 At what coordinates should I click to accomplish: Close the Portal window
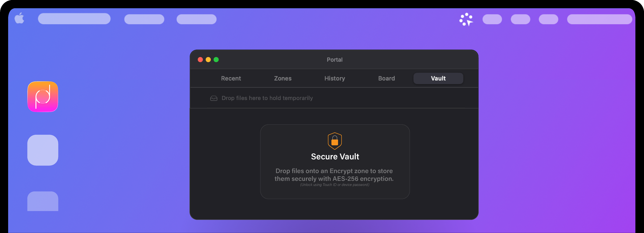(x=200, y=60)
